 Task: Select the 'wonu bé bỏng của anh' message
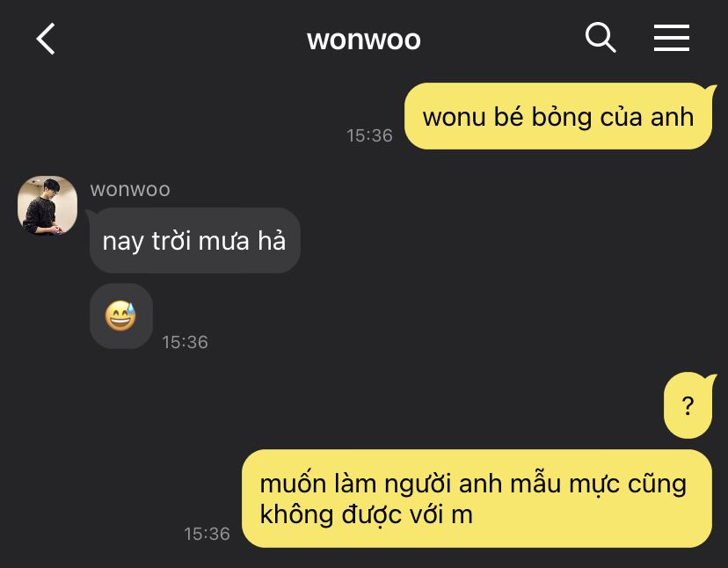point(558,116)
